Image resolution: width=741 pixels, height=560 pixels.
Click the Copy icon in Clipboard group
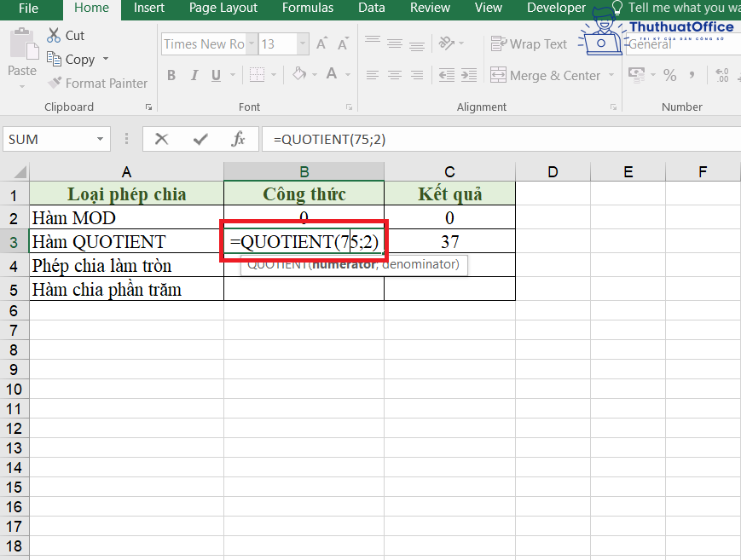(53, 59)
